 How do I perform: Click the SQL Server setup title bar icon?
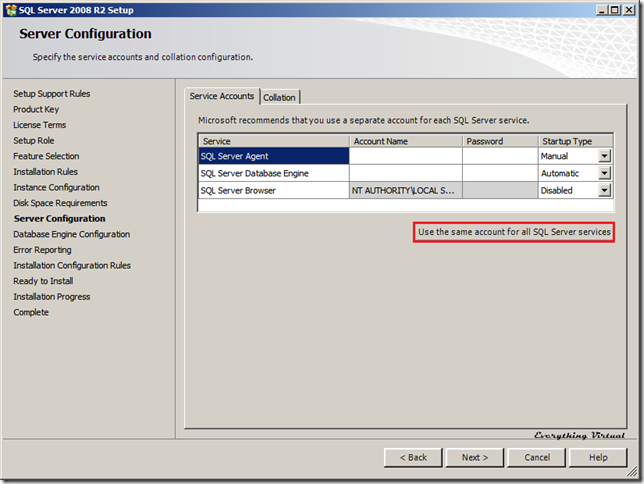pyautogui.click(x=11, y=10)
